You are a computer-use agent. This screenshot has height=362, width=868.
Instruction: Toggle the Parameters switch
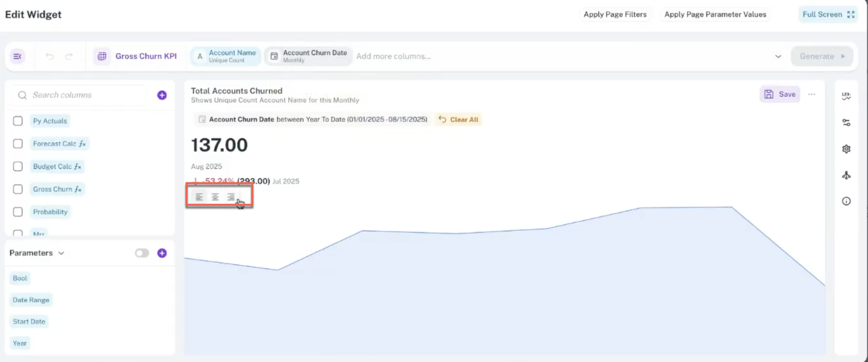click(141, 253)
